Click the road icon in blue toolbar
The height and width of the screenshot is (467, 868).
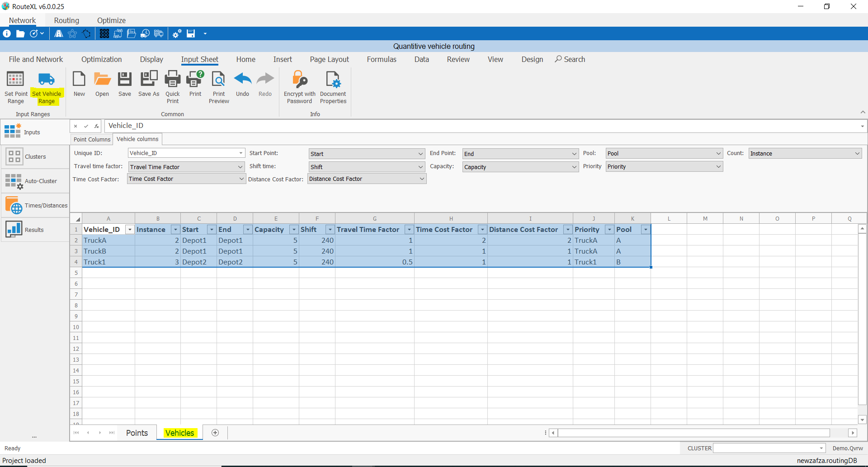(x=59, y=33)
